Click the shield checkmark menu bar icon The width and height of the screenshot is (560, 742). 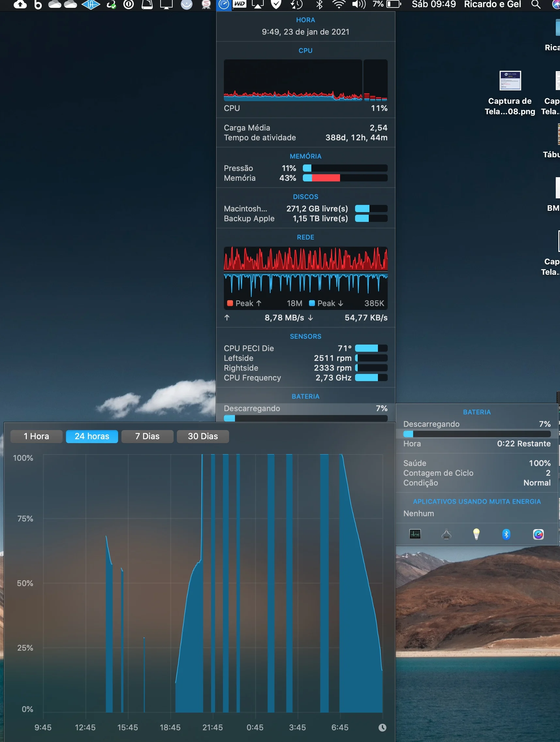[276, 4]
